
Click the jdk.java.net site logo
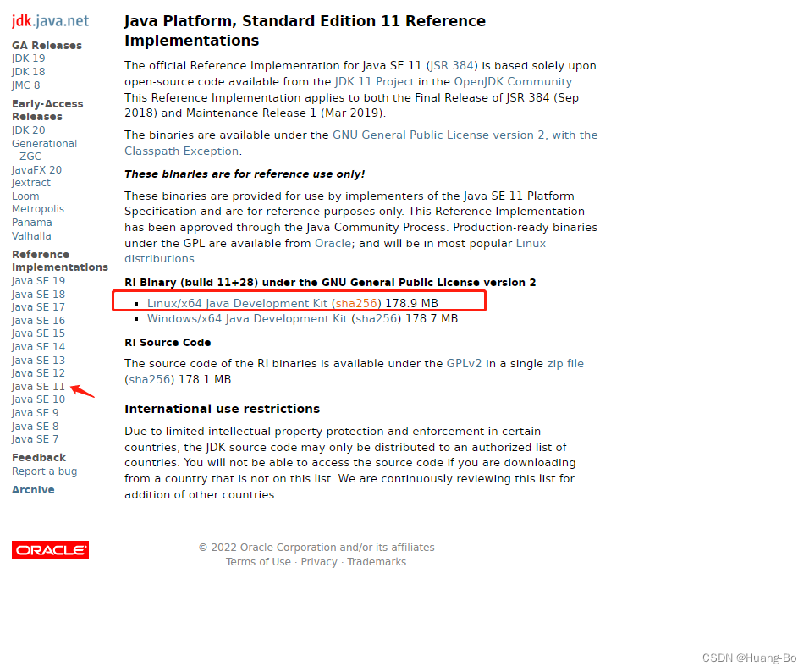tap(50, 20)
